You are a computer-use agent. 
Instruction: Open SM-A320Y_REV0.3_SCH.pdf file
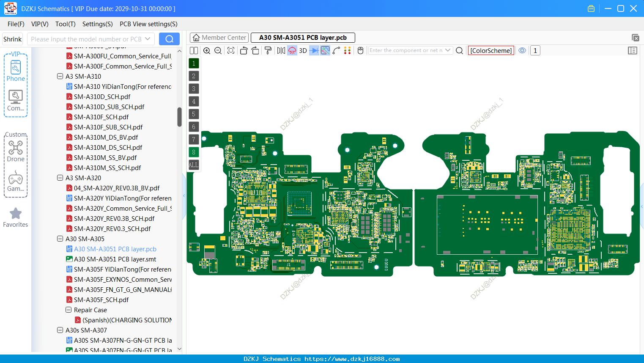(x=112, y=229)
